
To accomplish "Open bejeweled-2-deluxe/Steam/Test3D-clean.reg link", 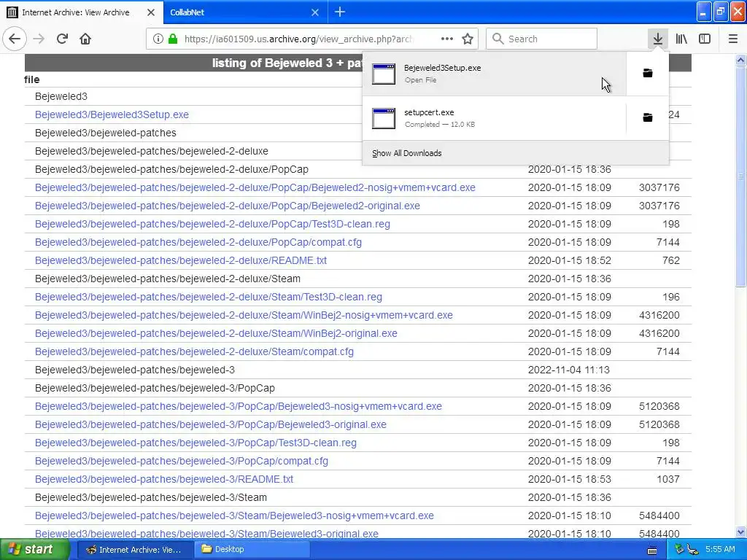I will pyautogui.click(x=208, y=297).
